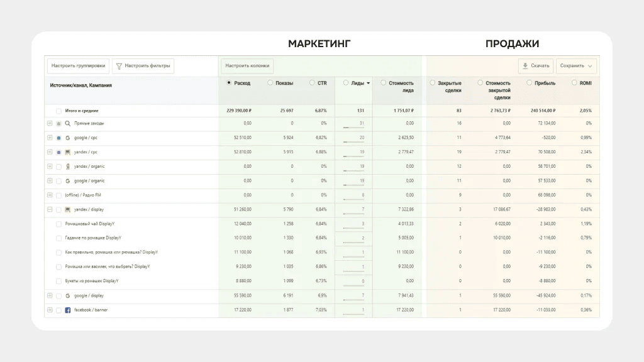The width and height of the screenshot is (644, 362).
Task: Click the download arrow icon in Скачать
Action: [x=525, y=65]
